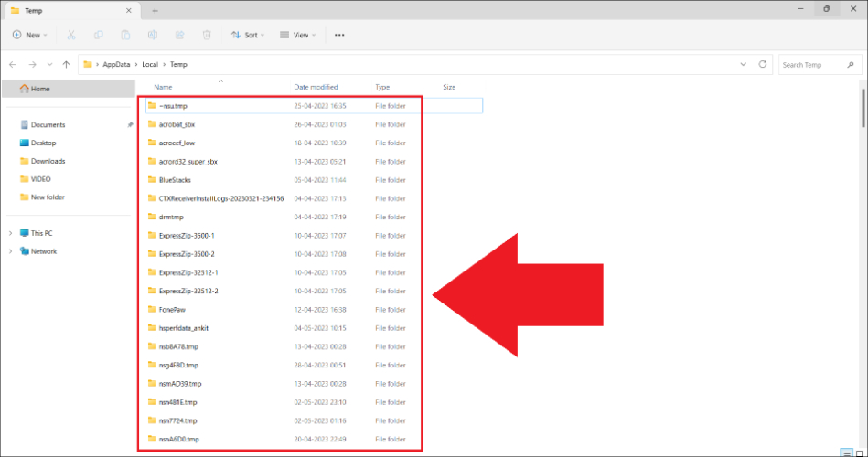This screenshot has height=457, width=868.
Task: Click the Paste clipboard icon
Action: 125,35
